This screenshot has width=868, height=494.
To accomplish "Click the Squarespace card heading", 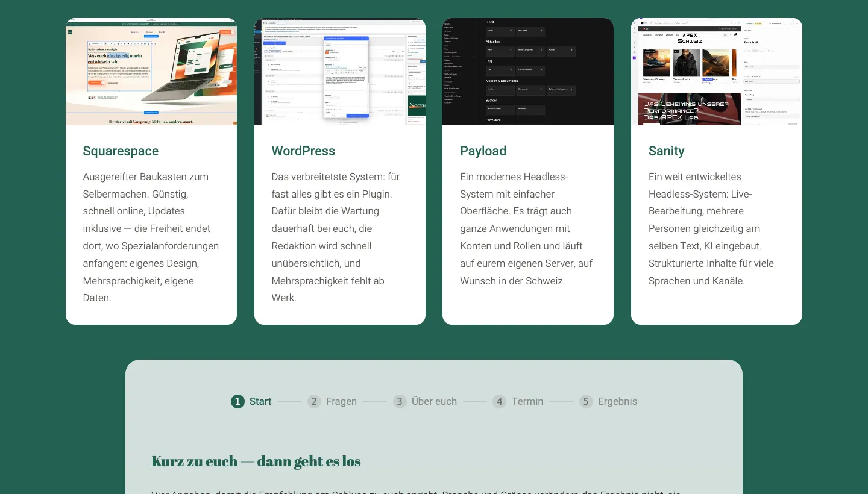I will click(x=121, y=151).
